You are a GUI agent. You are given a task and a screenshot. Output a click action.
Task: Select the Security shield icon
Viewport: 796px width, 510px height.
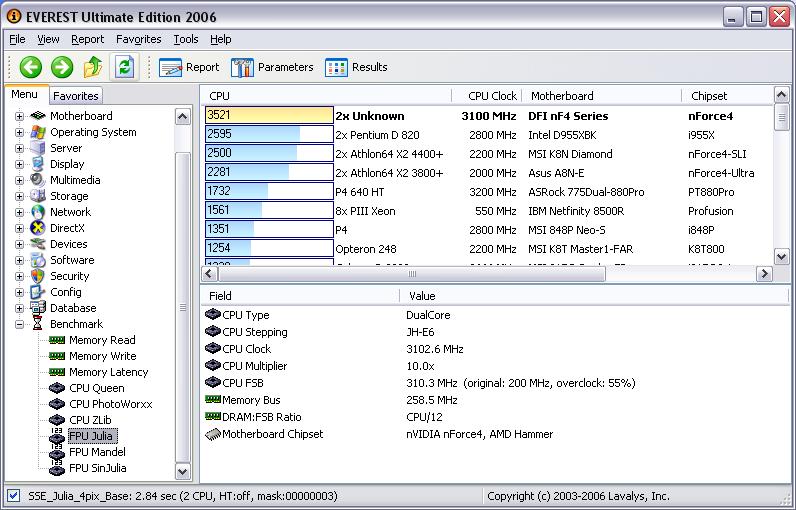coord(38,276)
